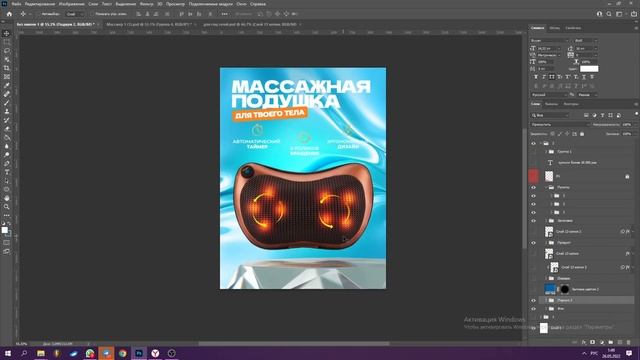Select the Frame tool
The width and height of the screenshot is (640, 360).
(7, 76)
